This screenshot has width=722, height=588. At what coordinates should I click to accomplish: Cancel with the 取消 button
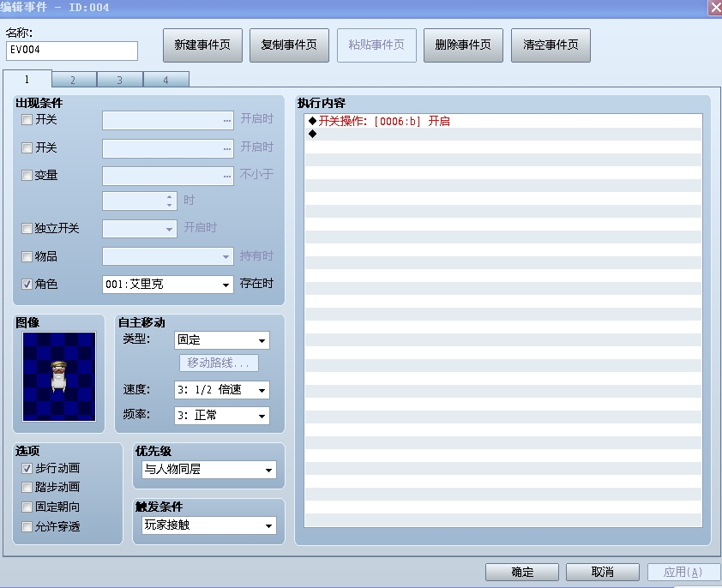pos(602,572)
